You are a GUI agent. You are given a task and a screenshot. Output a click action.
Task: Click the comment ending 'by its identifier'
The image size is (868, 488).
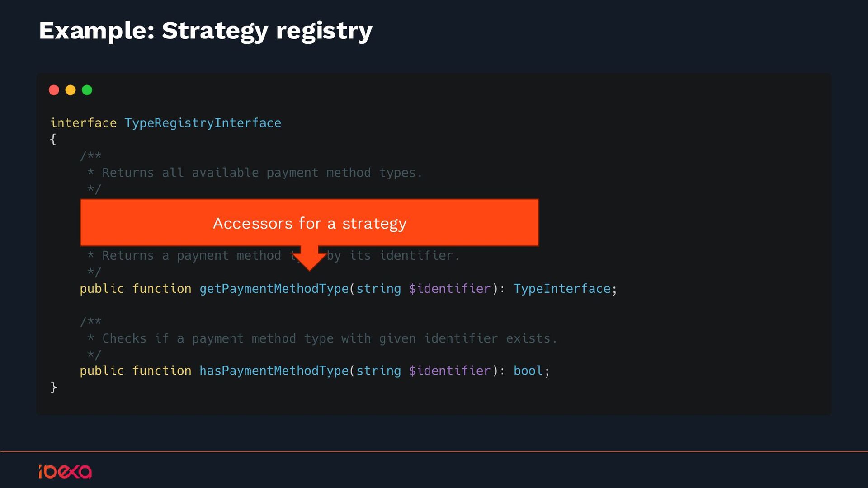tap(392, 256)
